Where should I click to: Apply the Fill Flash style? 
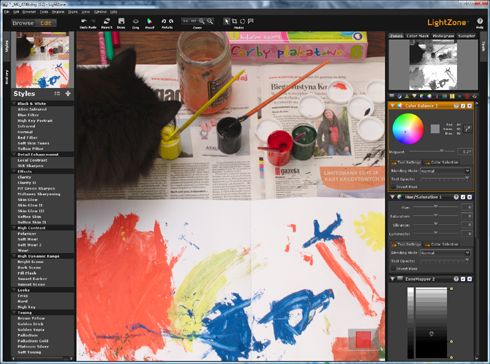(27, 273)
